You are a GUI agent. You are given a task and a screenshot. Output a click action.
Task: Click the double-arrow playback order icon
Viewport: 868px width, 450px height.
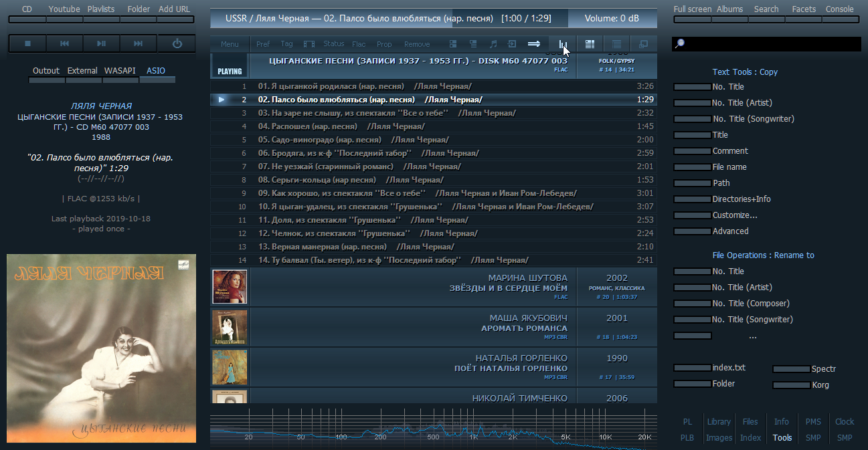click(x=533, y=44)
